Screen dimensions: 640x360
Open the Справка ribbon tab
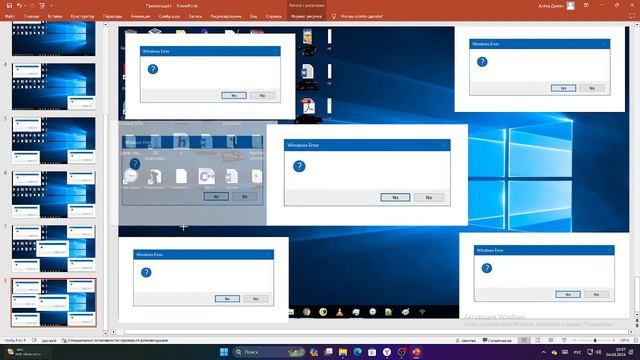tap(273, 16)
